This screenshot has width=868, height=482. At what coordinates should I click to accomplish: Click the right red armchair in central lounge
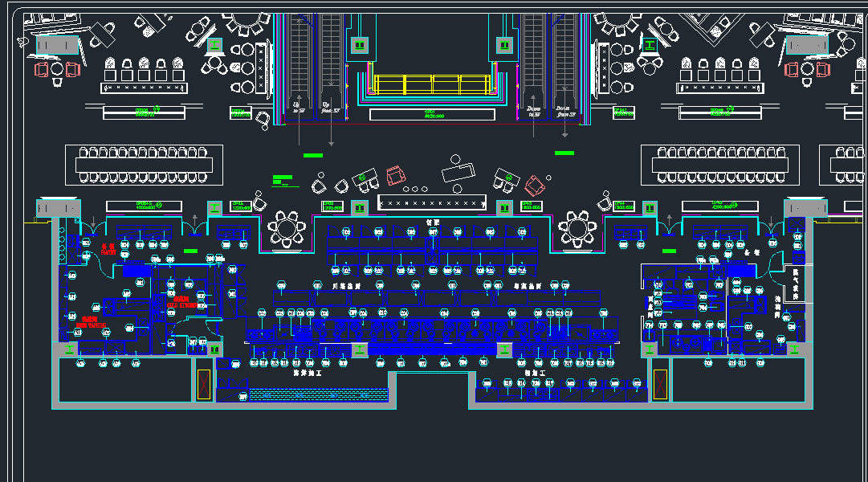tap(535, 186)
